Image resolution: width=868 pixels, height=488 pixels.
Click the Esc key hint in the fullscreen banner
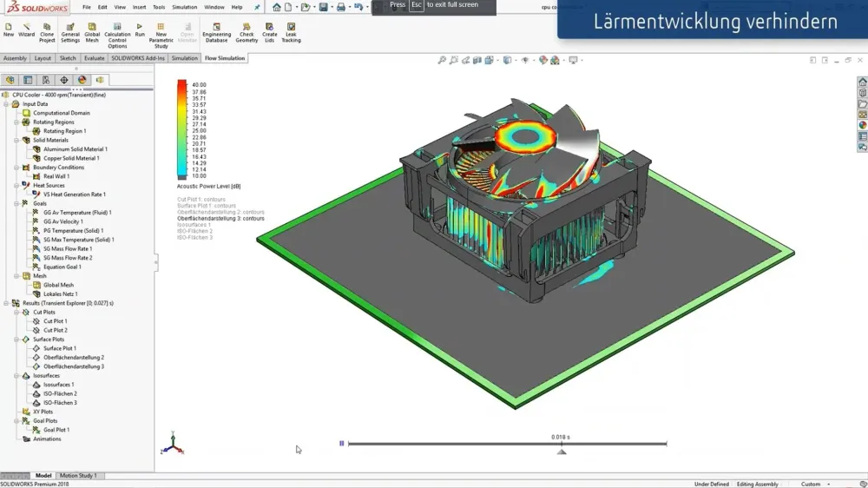click(417, 4)
